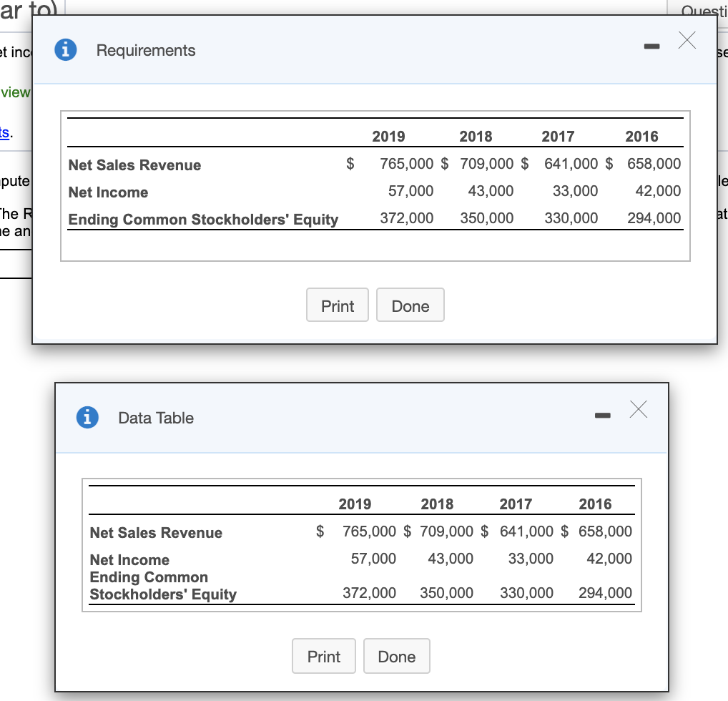Click the info icon in the Data Table dialog
728x701 pixels.
click(87, 417)
